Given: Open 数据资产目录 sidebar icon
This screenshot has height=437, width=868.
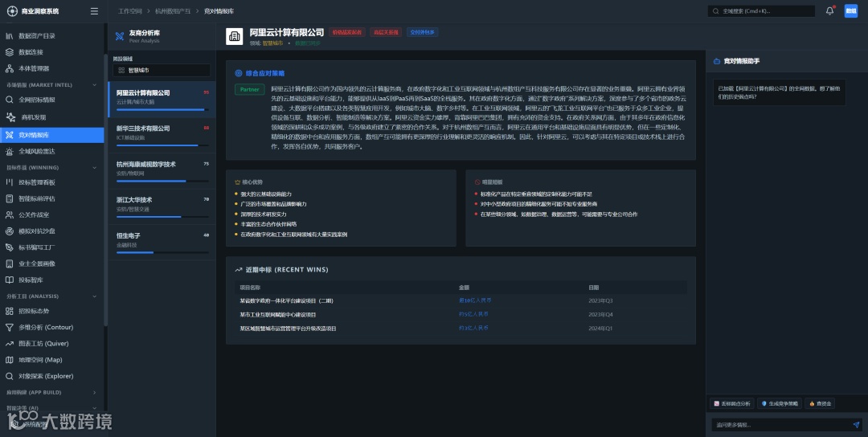Looking at the screenshot, I should coord(10,36).
